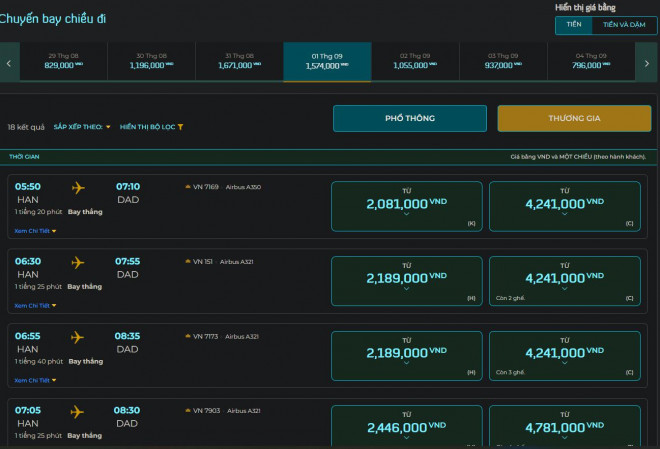Viewport: 660px width, 449px height.
Task: Click the PHỔ THÔNG economy class button
Action: coord(409,118)
